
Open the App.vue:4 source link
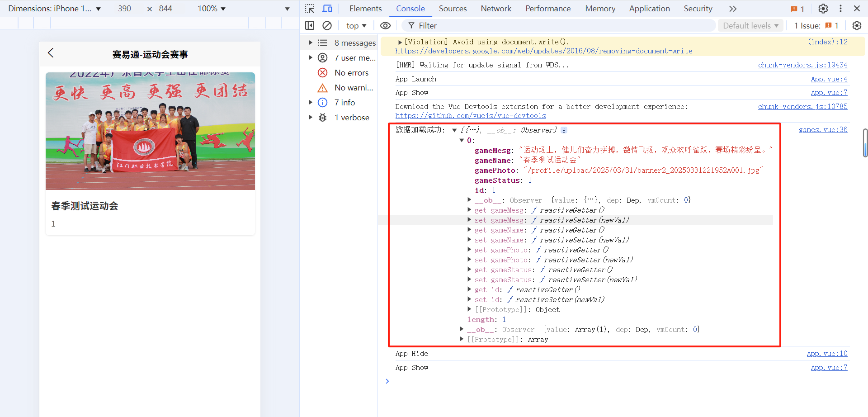coord(829,79)
